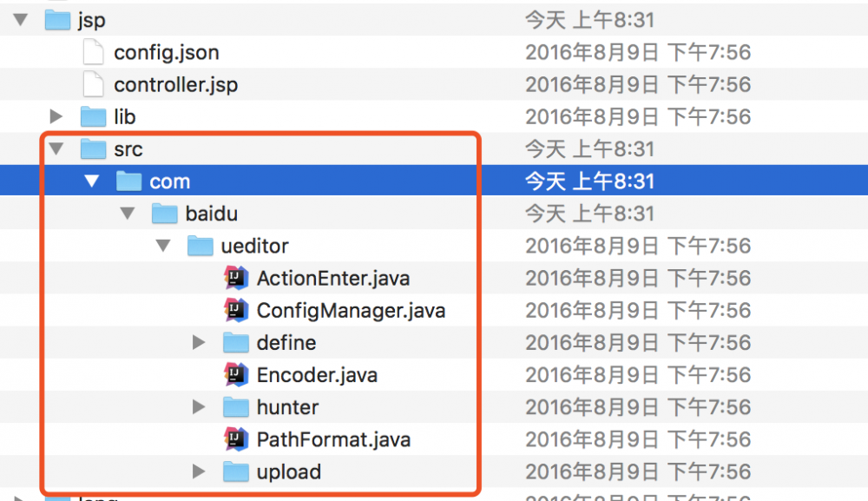Expand the upload folder

pos(198,471)
